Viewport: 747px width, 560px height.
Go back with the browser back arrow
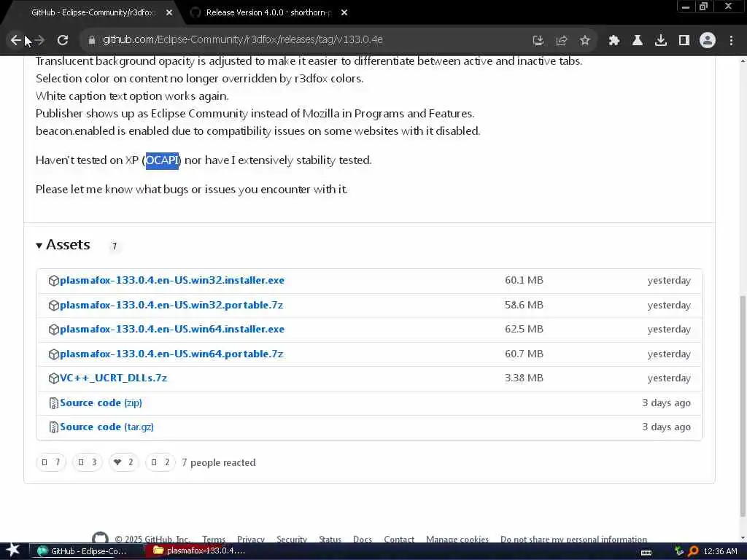click(x=15, y=41)
